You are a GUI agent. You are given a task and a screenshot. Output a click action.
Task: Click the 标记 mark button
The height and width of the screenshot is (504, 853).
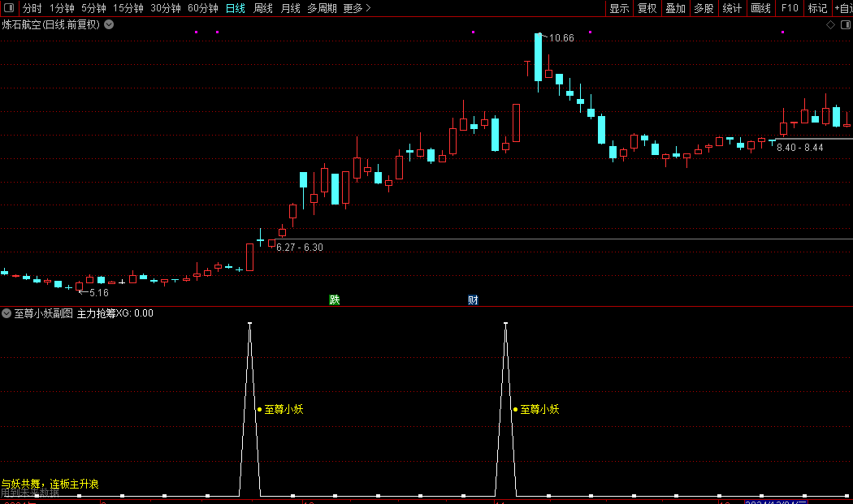click(817, 8)
